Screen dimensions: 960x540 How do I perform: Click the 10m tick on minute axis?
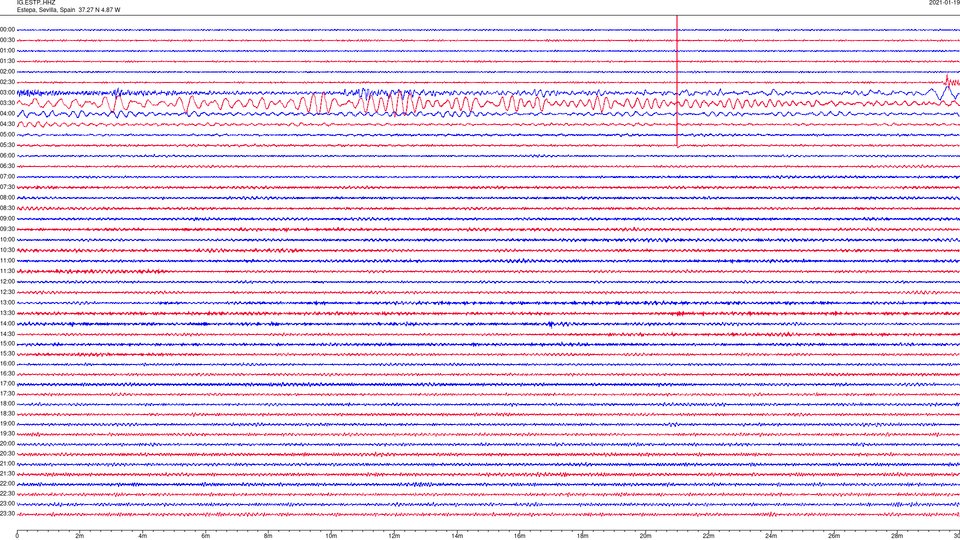(331, 536)
